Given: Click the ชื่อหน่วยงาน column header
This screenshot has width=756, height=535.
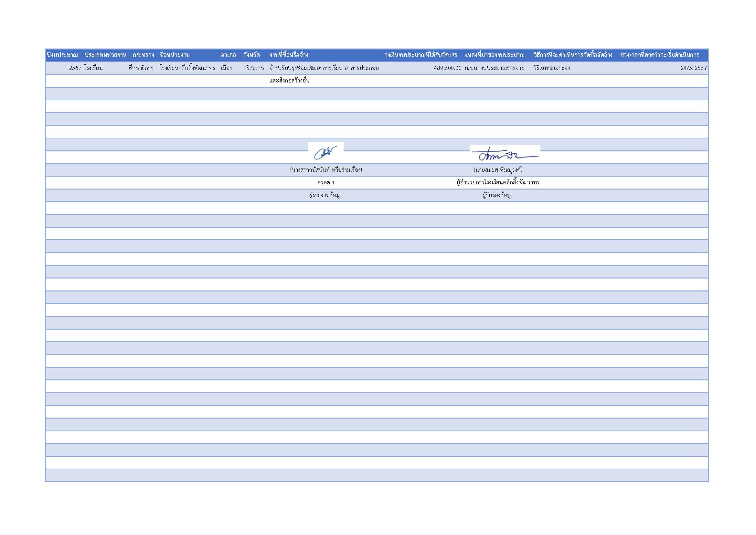Looking at the screenshot, I should (x=175, y=55).
